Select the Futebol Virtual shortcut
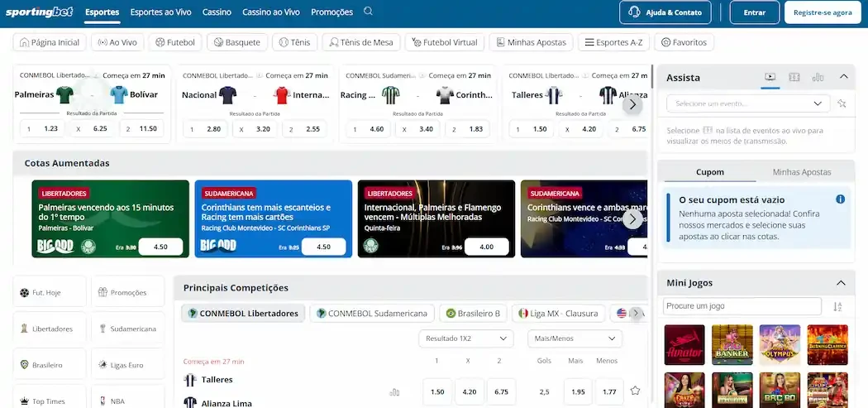 445,42
